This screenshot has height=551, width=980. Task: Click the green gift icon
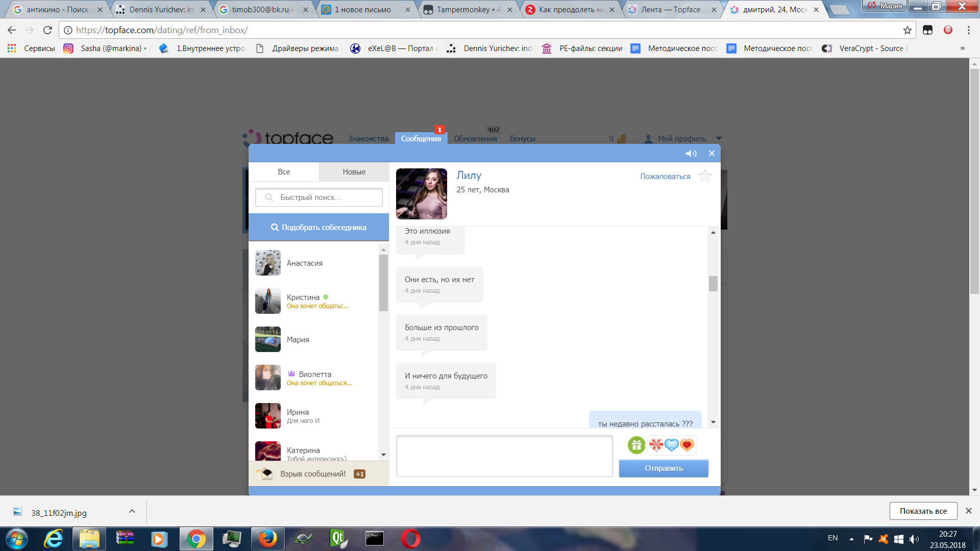coord(636,445)
